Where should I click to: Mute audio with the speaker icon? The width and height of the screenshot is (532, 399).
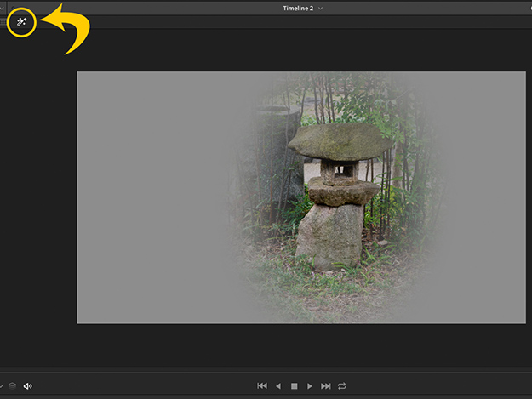pyautogui.click(x=27, y=386)
